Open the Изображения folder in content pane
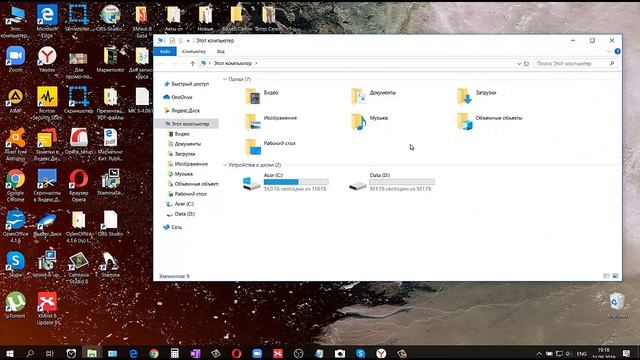The image size is (640, 360). (x=271, y=121)
